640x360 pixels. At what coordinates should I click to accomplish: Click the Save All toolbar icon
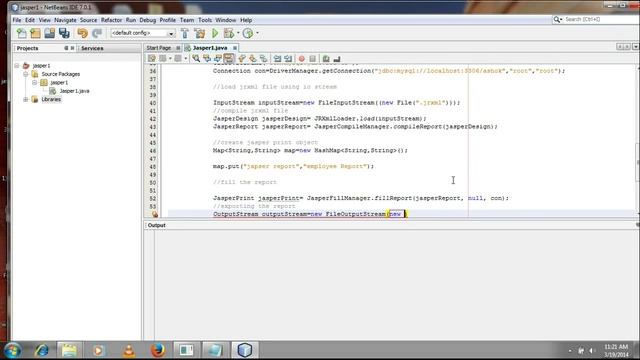64,33
